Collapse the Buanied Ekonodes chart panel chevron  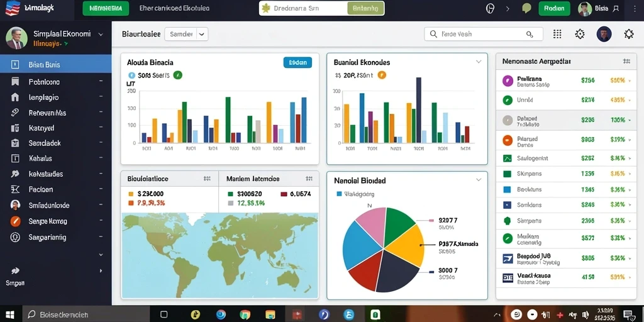pos(479,62)
